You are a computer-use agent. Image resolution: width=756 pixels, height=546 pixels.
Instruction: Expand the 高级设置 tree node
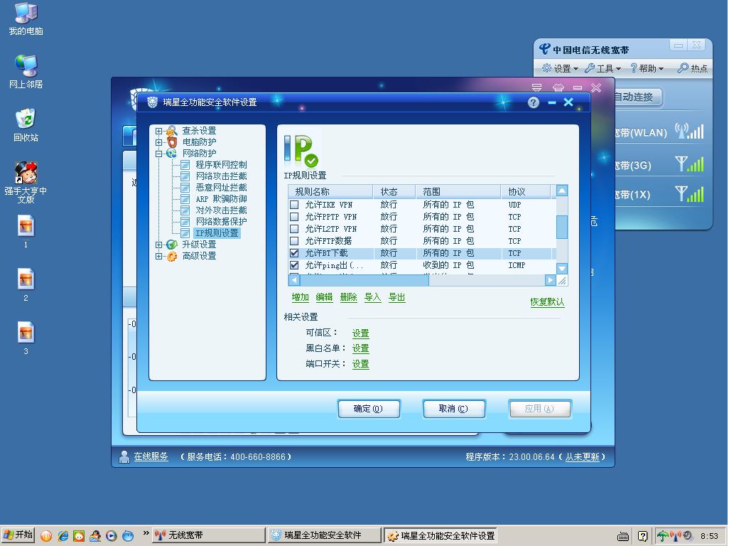(158, 256)
